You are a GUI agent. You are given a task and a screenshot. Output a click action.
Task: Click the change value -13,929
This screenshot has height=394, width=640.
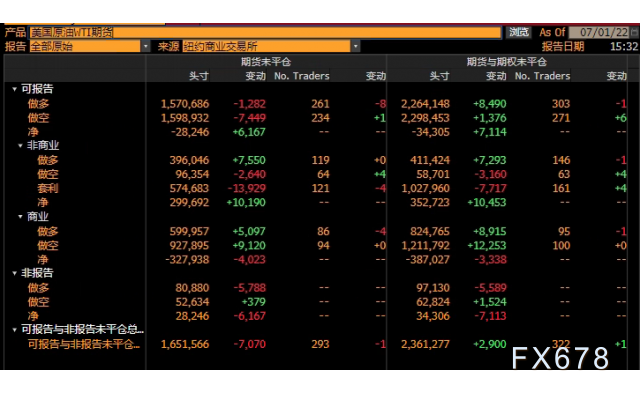(247, 188)
